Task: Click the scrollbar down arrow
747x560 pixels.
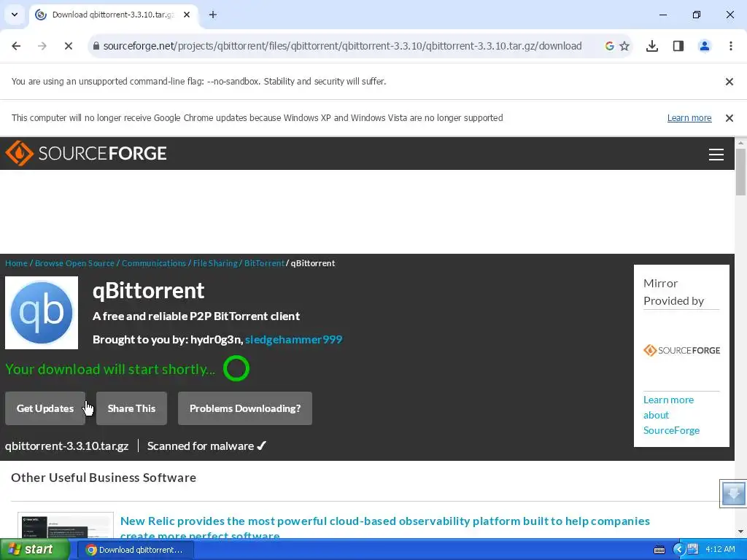Action: coord(740,532)
